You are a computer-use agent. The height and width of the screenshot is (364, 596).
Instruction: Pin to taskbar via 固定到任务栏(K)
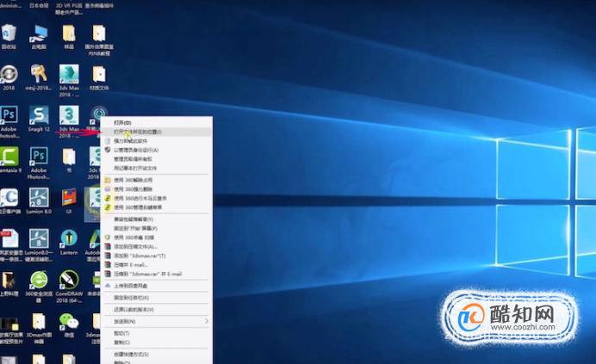tap(156, 298)
